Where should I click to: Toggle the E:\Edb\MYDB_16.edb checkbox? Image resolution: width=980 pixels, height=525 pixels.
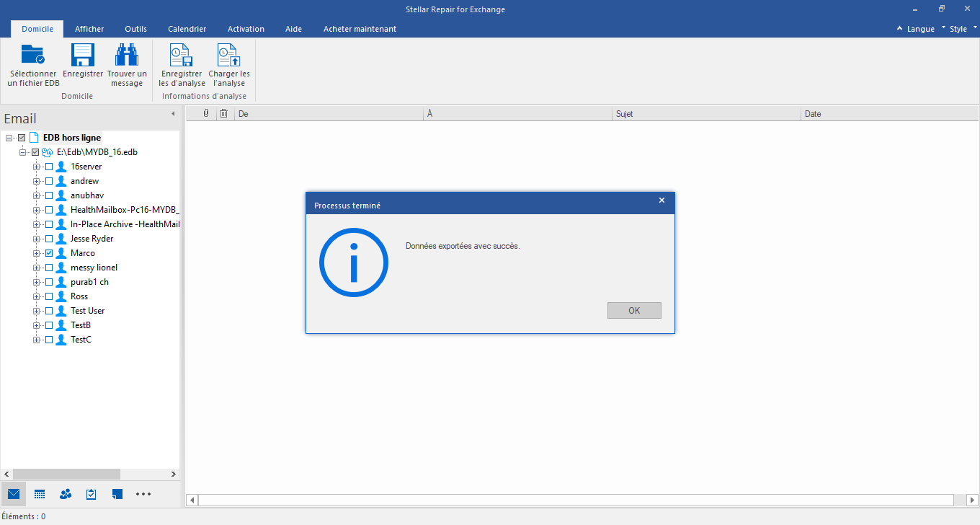pos(35,152)
